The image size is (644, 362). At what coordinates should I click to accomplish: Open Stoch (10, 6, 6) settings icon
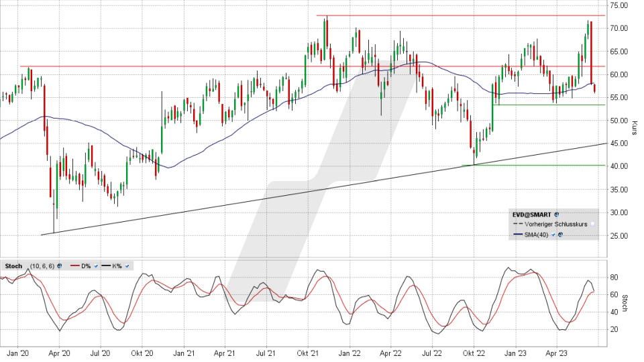(x=60, y=266)
